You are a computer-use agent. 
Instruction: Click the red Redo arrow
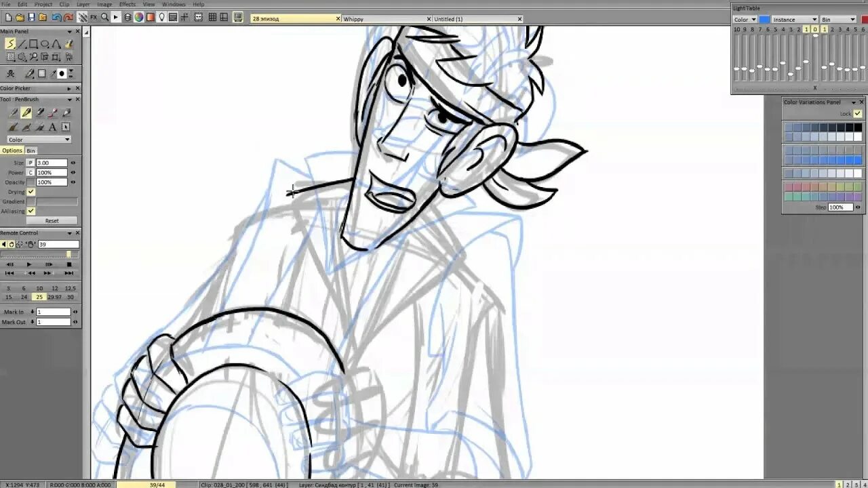68,18
